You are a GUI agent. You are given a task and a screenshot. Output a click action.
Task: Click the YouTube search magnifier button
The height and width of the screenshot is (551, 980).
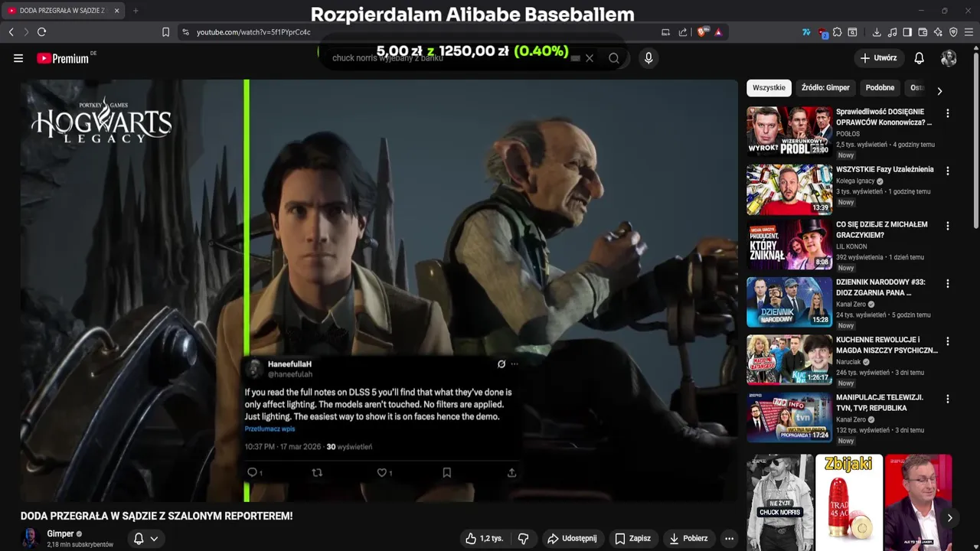[613, 58]
